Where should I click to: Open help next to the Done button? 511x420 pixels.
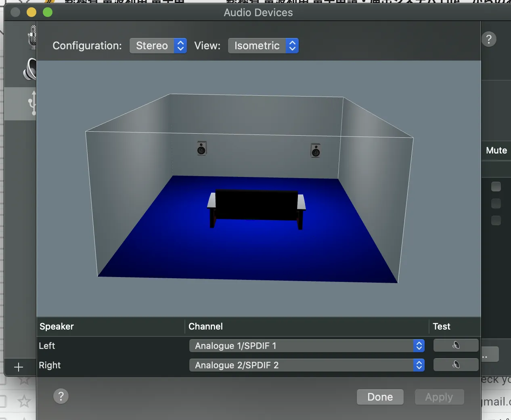(x=61, y=396)
